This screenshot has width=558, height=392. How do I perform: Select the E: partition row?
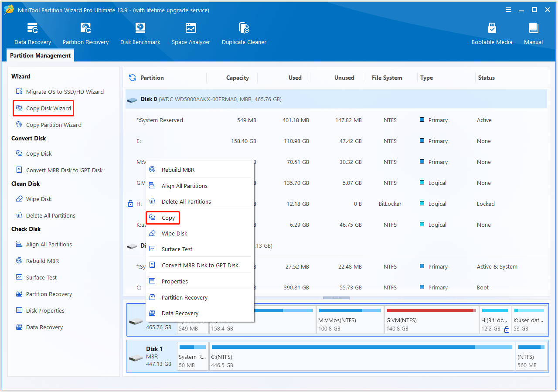point(336,141)
